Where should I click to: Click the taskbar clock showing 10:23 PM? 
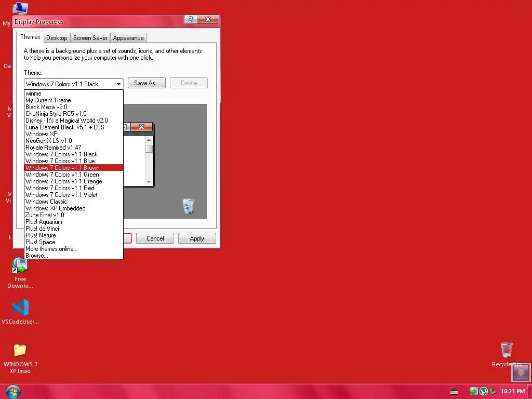tap(513, 391)
